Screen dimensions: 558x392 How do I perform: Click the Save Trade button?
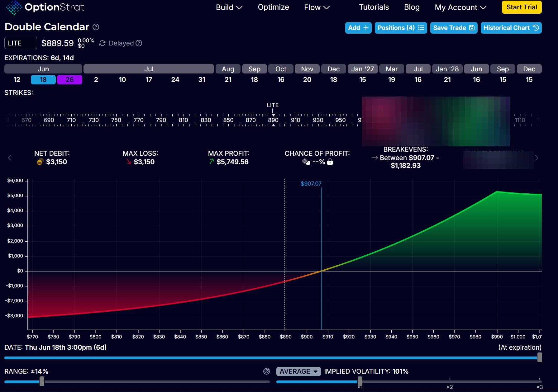pos(454,28)
